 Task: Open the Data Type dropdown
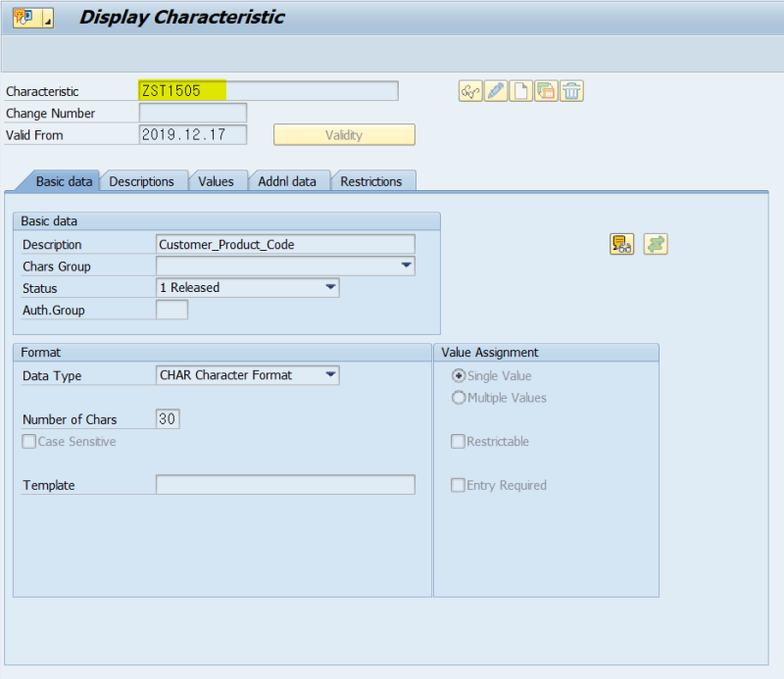tap(330, 375)
